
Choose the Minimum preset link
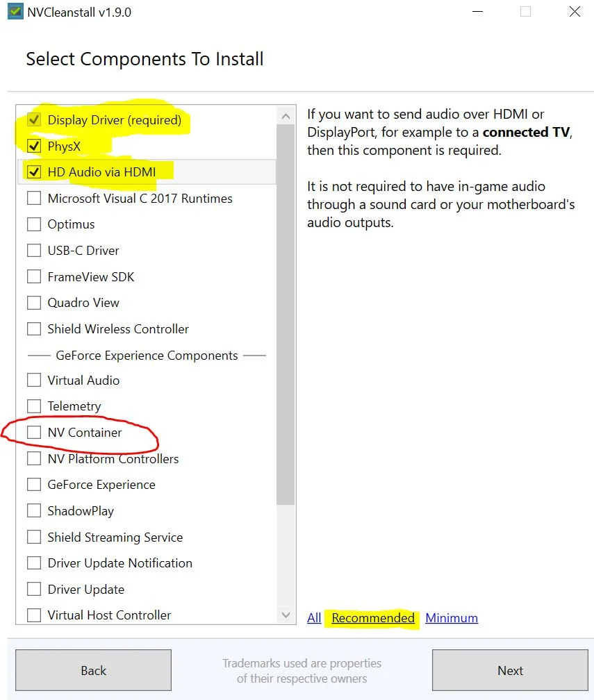tap(452, 618)
